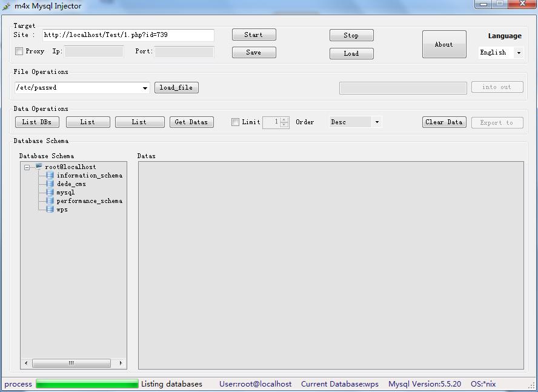Screen dimensions: 538x392
Task: Click the injector app icon in title bar
Action: tap(6, 6)
